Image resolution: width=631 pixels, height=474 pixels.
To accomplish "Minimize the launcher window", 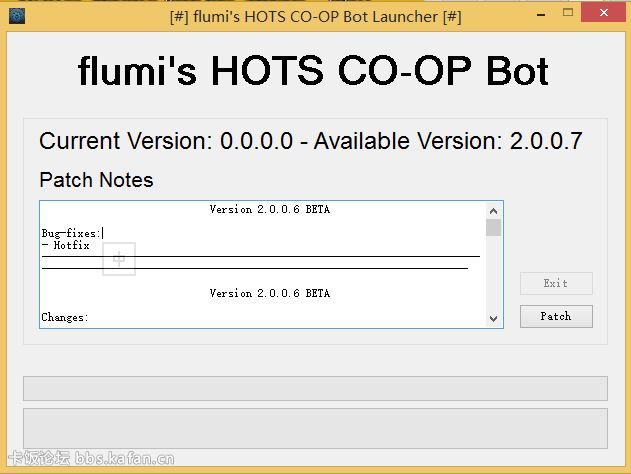I will pyautogui.click(x=541, y=14).
